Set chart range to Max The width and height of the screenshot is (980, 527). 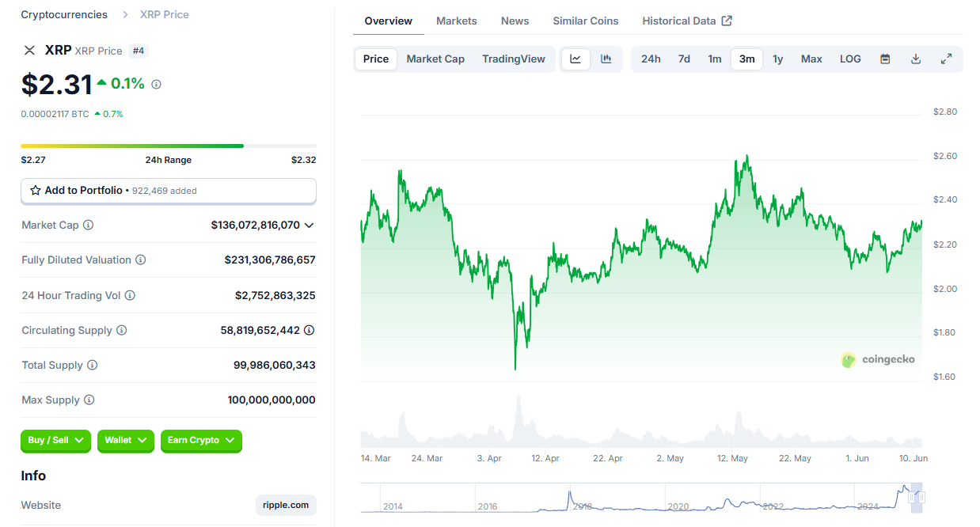[811, 59]
